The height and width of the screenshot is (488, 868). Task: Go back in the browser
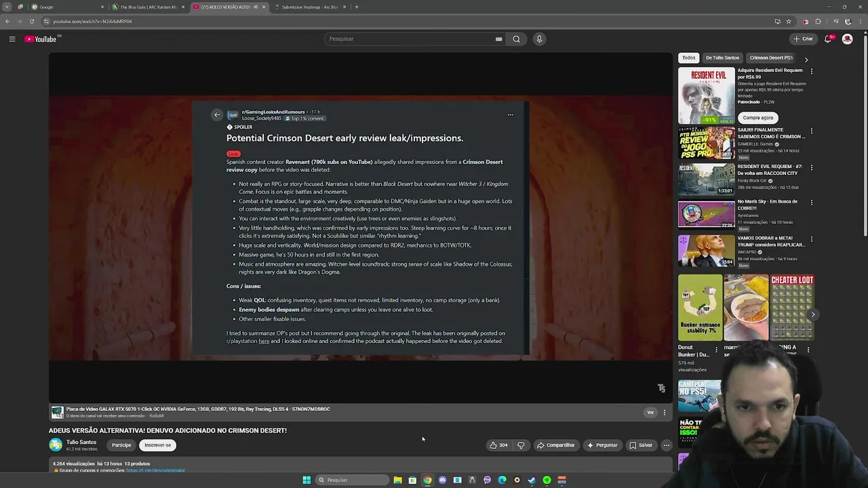coord(7,21)
